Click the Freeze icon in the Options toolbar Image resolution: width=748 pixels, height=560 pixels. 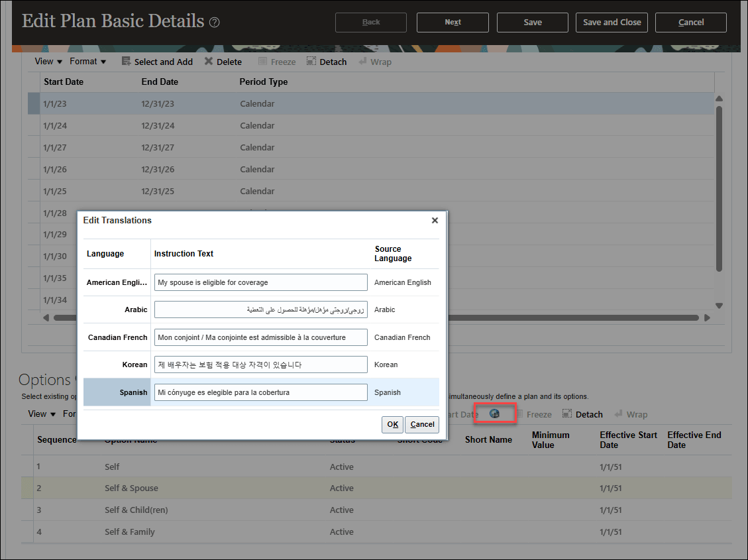521,414
